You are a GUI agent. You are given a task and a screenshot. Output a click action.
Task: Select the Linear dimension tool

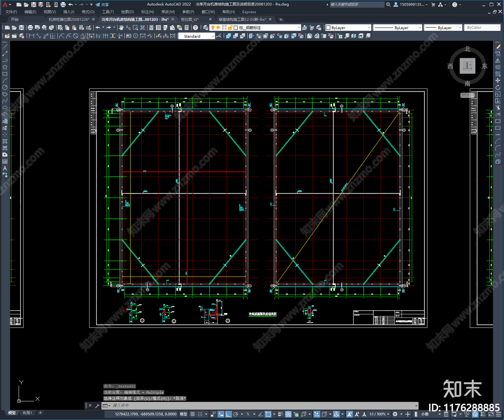(31, 36)
